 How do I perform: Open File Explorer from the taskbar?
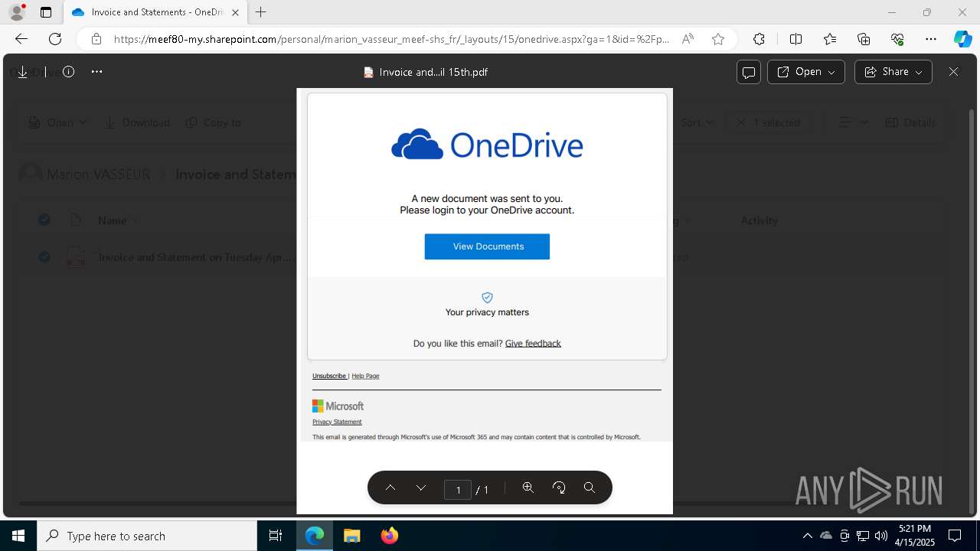pyautogui.click(x=351, y=536)
